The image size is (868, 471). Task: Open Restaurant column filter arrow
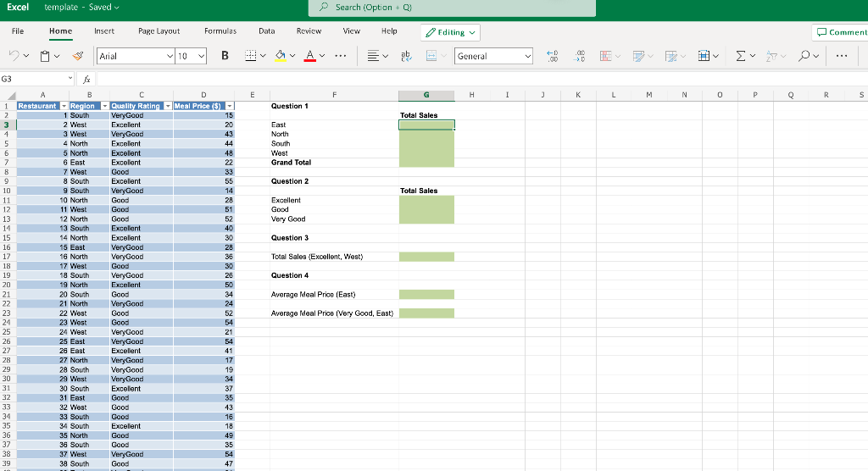pyautogui.click(x=64, y=106)
